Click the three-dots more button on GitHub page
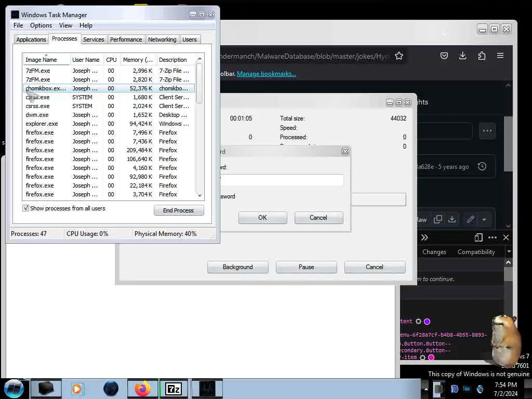 coord(487,130)
